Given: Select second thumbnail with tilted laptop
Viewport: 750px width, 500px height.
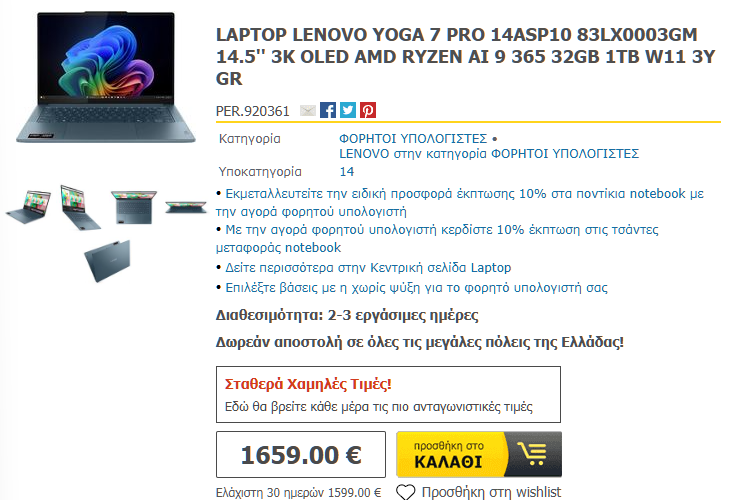Looking at the screenshot, I should pyautogui.click(x=80, y=207).
